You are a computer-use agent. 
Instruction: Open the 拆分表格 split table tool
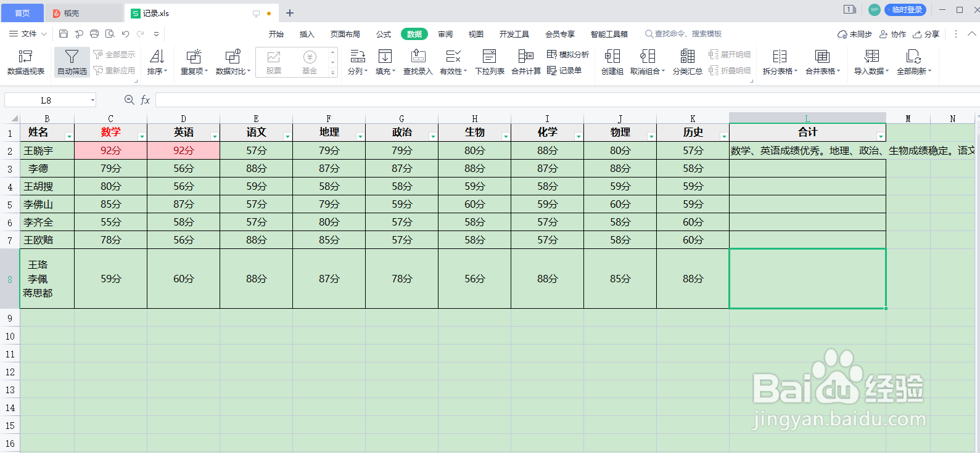click(x=780, y=62)
